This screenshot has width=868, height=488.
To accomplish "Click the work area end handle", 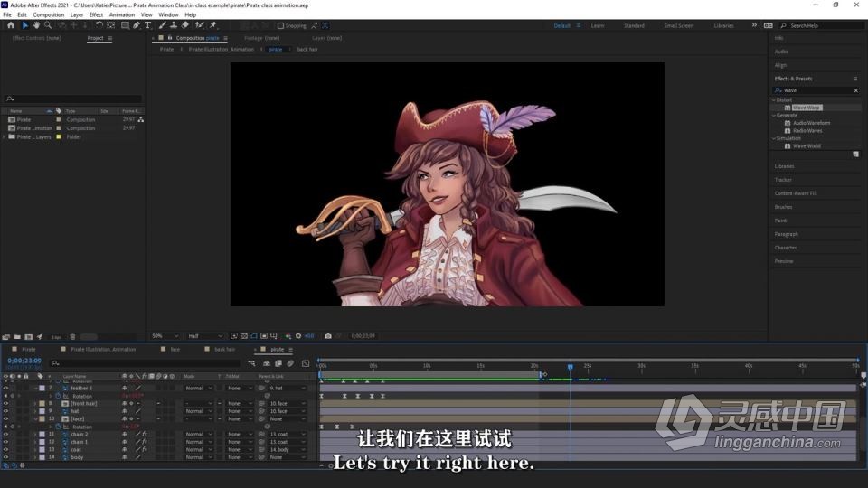I will [x=542, y=375].
